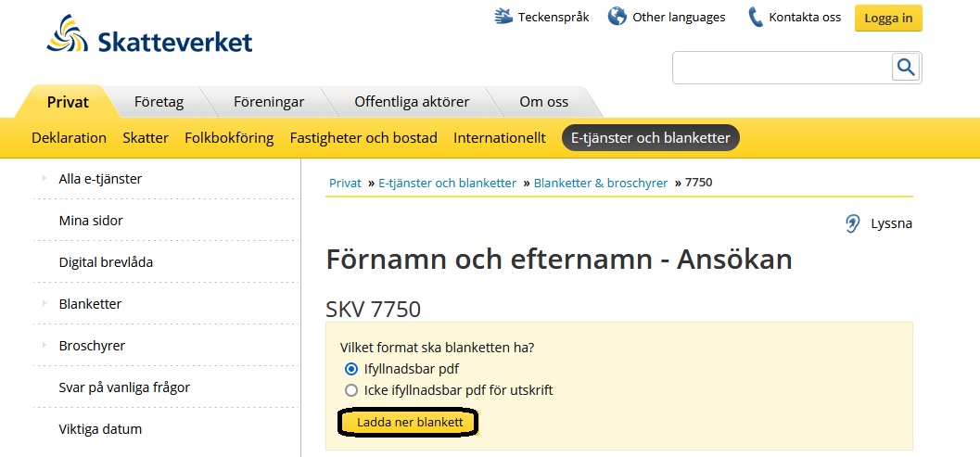The width and height of the screenshot is (980, 457).
Task: Click the phone icon for Kontakta oss
Action: coord(756,17)
